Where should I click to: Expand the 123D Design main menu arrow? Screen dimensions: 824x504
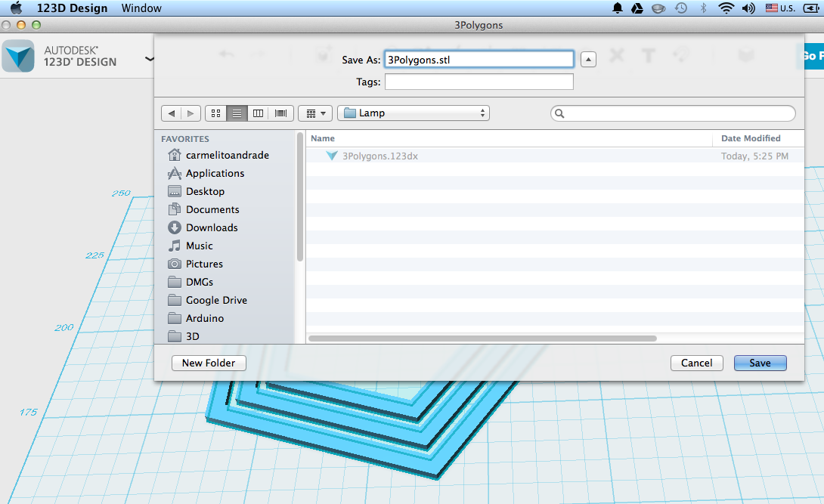[x=149, y=58]
